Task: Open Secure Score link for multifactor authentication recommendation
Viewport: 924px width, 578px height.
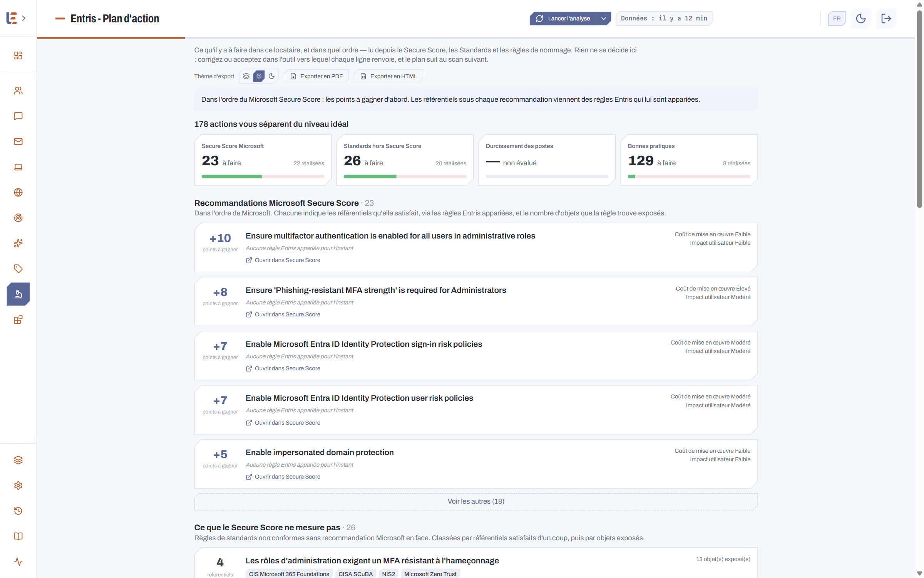Action: pos(283,260)
